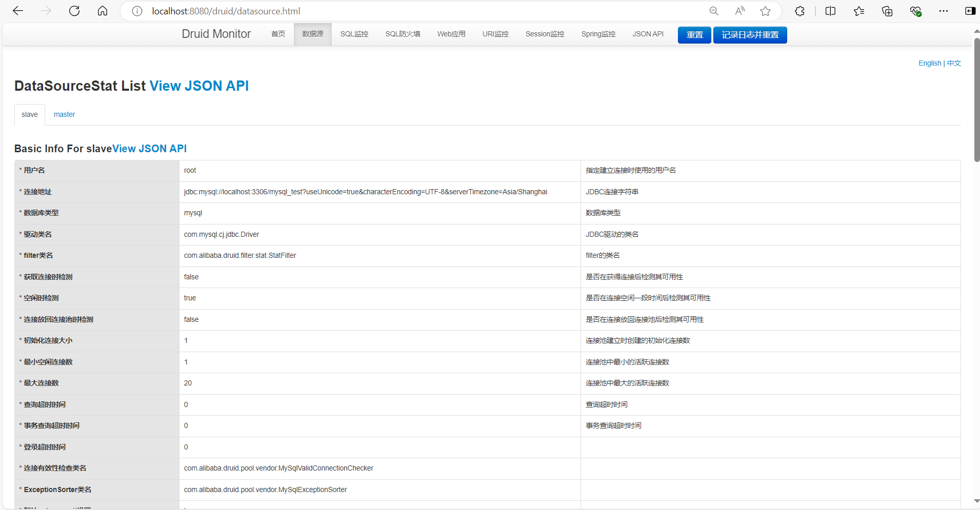Go back with the browser back arrow
Viewport: 980px width, 510px height.
[x=18, y=11]
